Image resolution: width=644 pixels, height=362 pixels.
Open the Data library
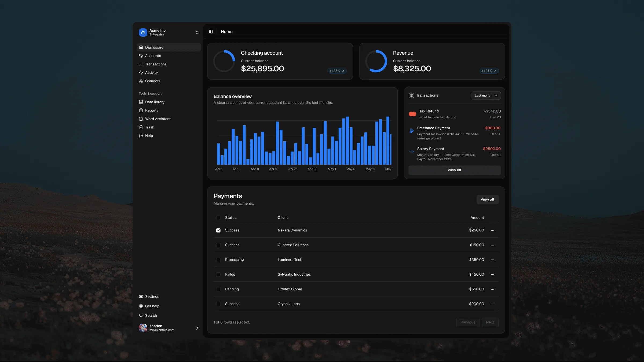155,102
